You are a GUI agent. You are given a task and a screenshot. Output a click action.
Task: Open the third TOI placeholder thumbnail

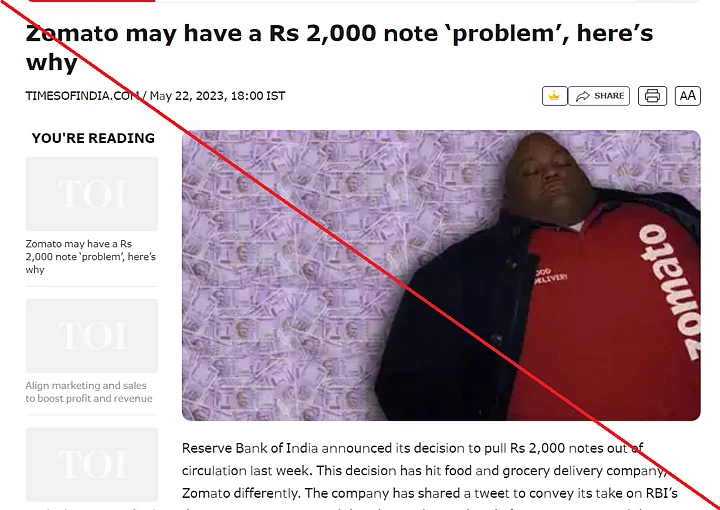[x=92, y=465]
